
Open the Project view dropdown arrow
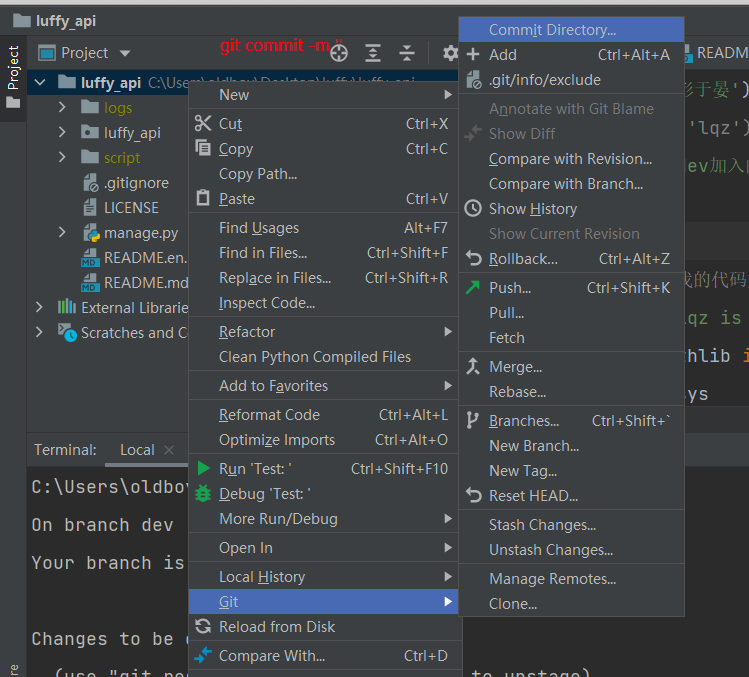coord(125,53)
